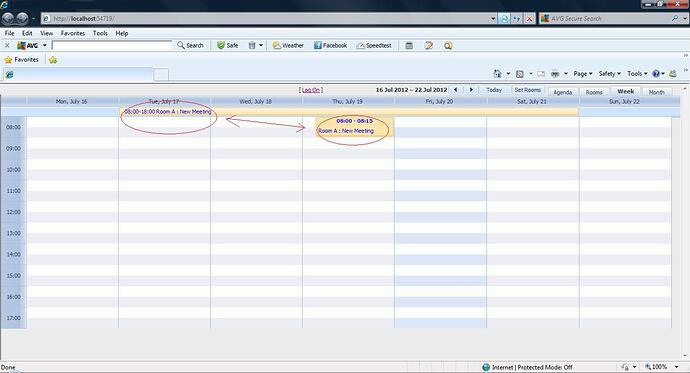The image size is (690, 373).
Task: Open the File menu
Action: click(9, 33)
